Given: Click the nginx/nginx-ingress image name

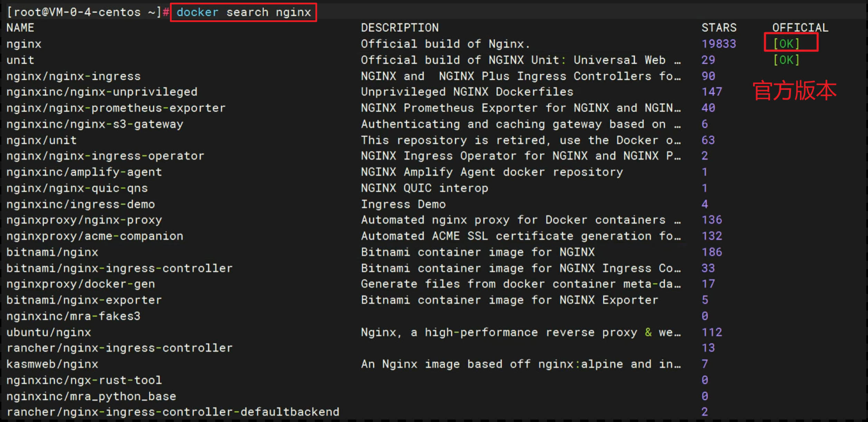Looking at the screenshot, I should coord(73,76).
